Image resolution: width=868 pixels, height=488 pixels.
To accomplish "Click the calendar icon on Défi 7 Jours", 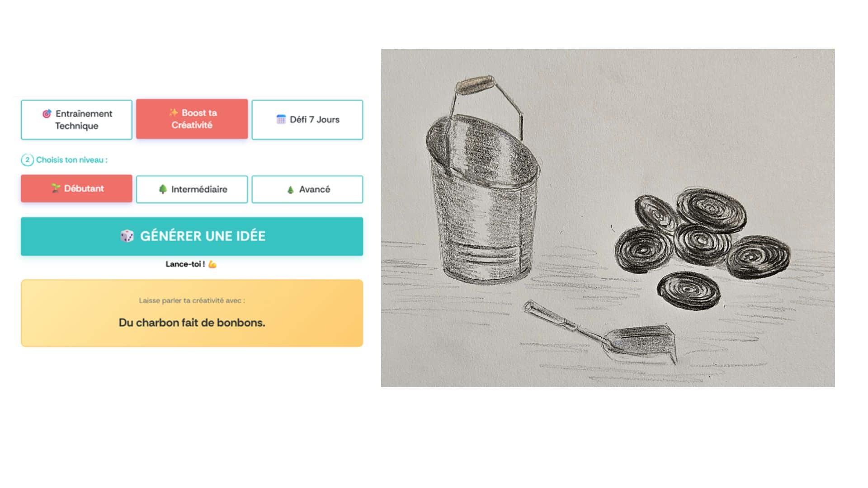I will tap(281, 119).
